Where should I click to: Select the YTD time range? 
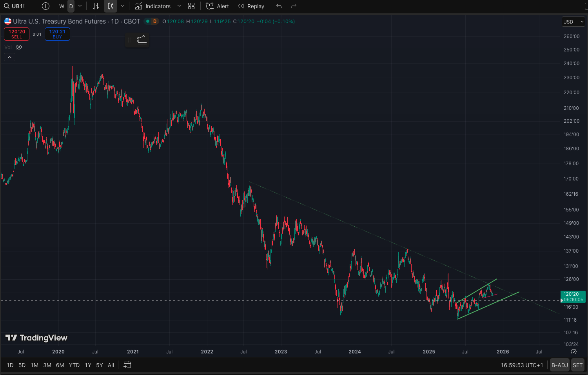tap(74, 365)
